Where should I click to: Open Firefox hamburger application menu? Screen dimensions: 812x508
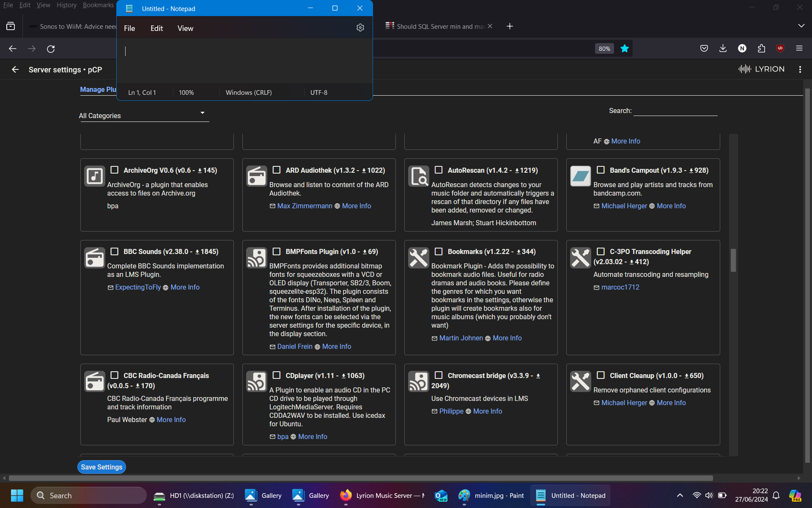click(x=799, y=48)
